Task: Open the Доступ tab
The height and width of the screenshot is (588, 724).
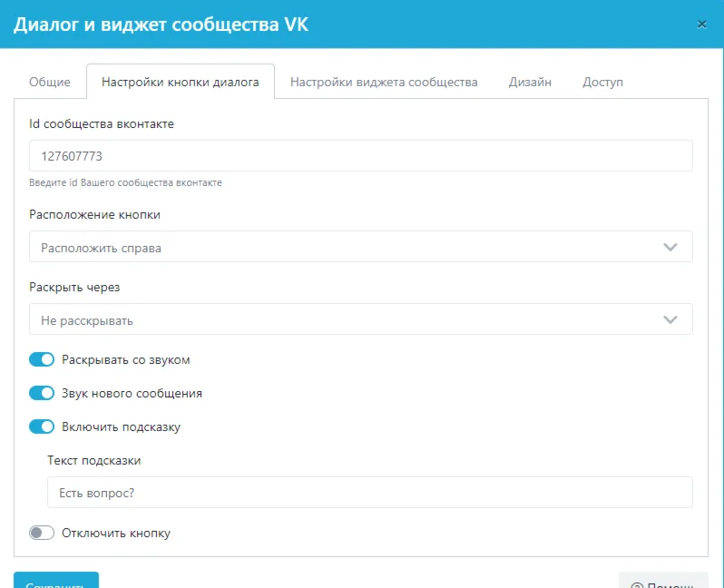Action: (602, 82)
